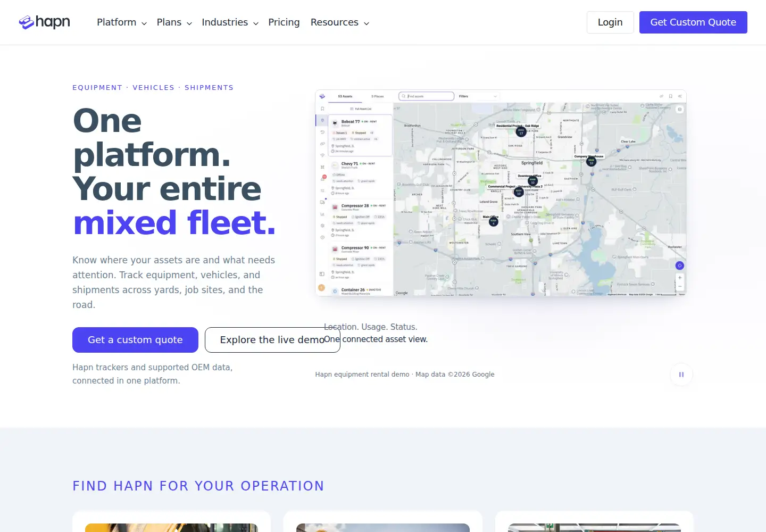Open the alerts bell with red badge
Viewport: 766px width, 532px height.
323,178
